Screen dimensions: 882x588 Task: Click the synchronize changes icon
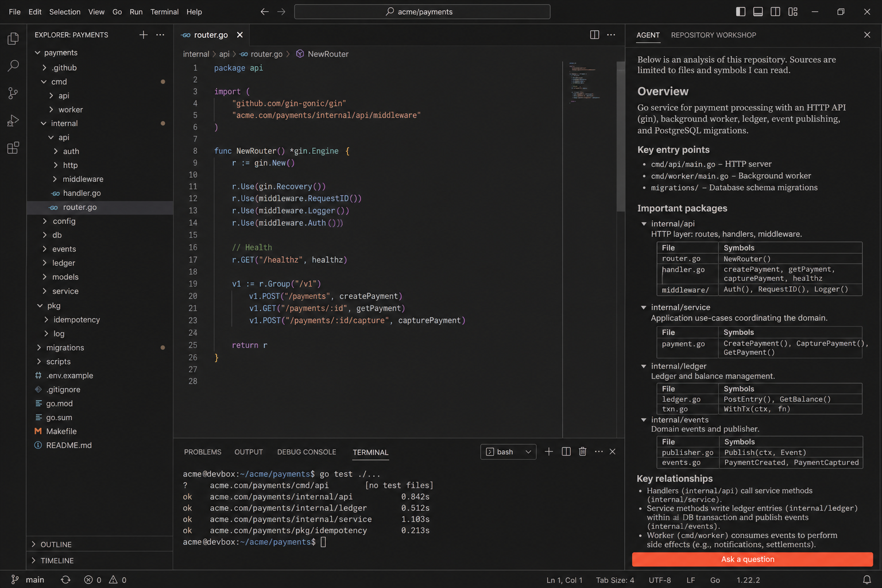[65, 580]
